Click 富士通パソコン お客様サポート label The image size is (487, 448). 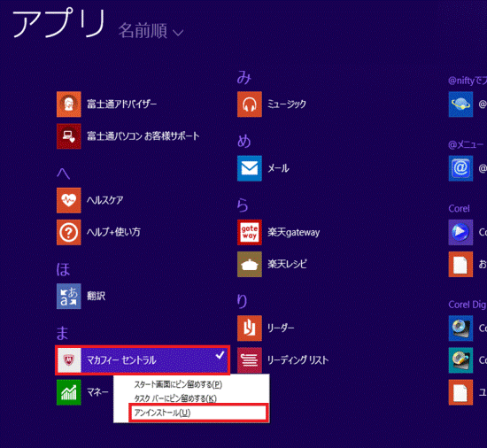[x=143, y=136]
